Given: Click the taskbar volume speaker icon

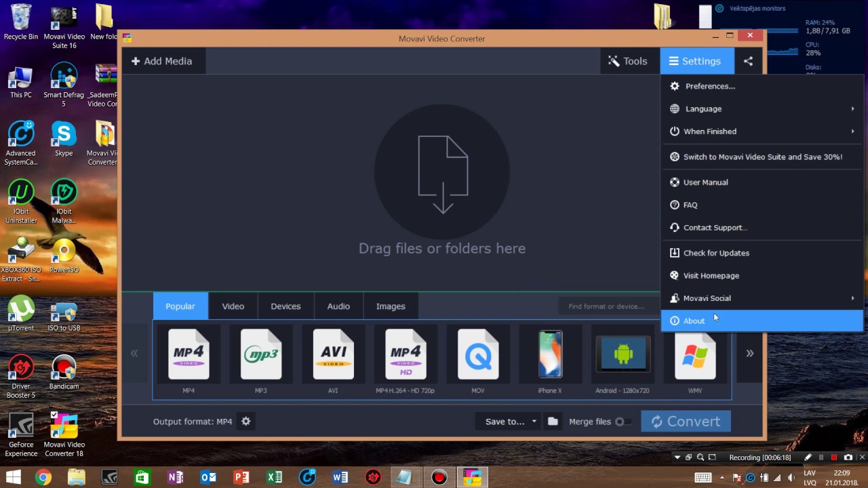Looking at the screenshot, I should click(791, 478).
